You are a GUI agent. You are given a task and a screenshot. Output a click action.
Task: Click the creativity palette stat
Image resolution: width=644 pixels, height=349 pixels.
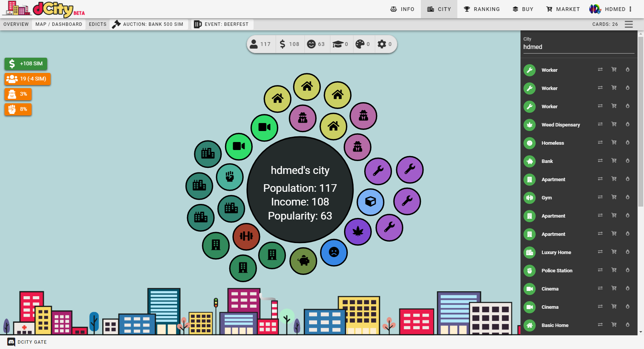coord(363,44)
